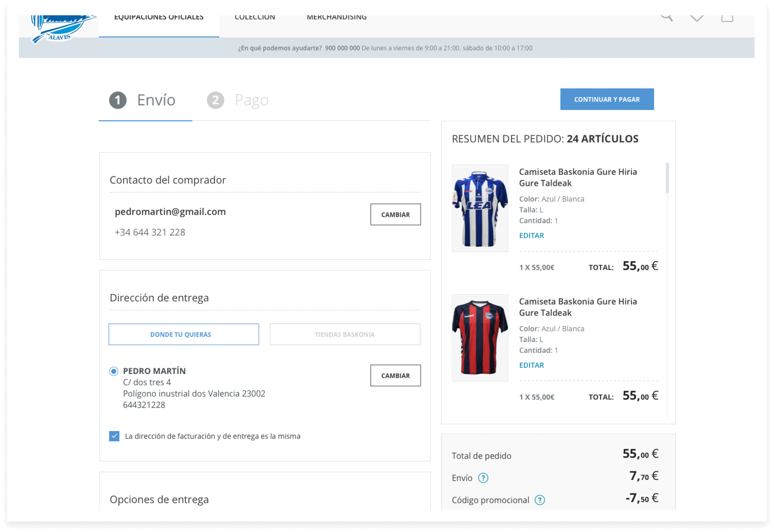Choose Tiendas Baskonia delivery tab

pos(345,334)
